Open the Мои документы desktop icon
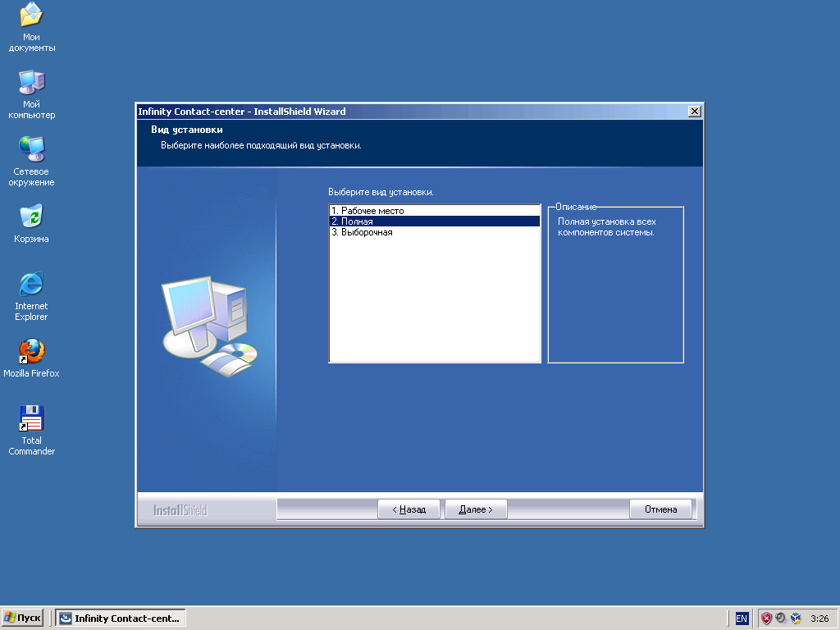 pyautogui.click(x=31, y=27)
